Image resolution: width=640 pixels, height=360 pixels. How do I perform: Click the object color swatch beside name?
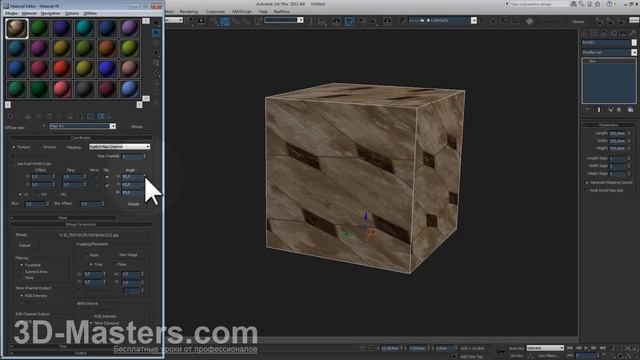[634, 42]
